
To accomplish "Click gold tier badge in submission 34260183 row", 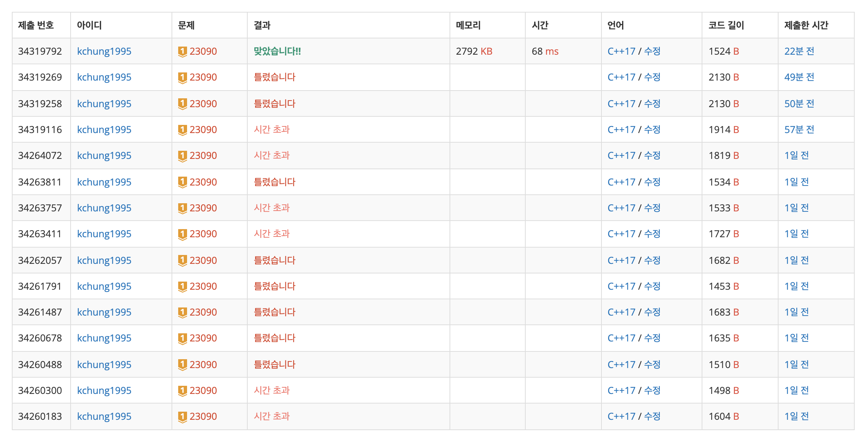I will pos(182,416).
